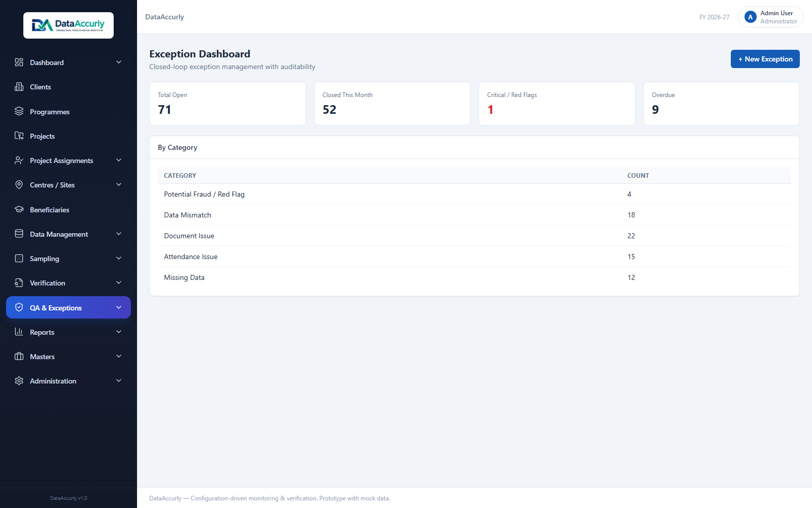This screenshot has width=812, height=508.
Task: Expand the Verification chevron
Action: click(119, 282)
